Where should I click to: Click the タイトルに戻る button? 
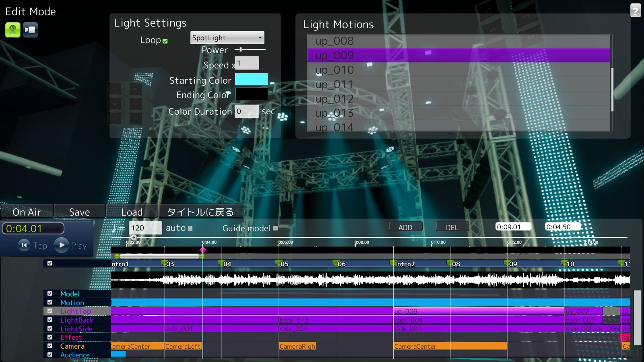pyautogui.click(x=200, y=211)
